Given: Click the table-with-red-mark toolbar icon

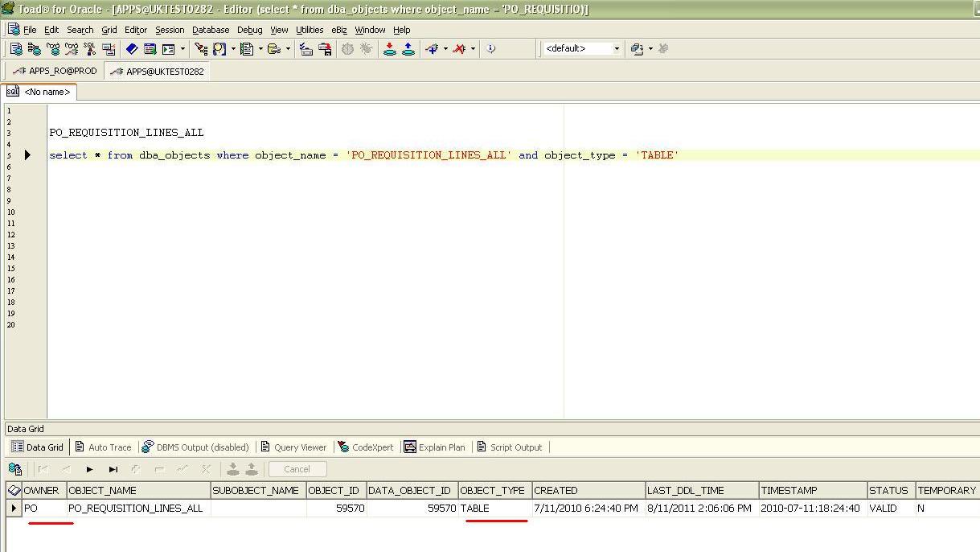Looking at the screenshot, I should point(108,48).
